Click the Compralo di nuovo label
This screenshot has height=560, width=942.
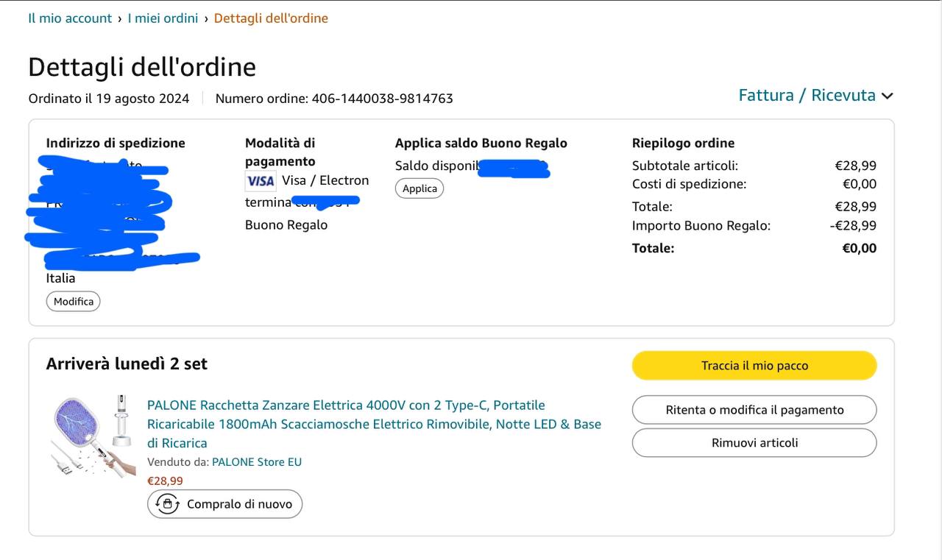tap(239, 504)
